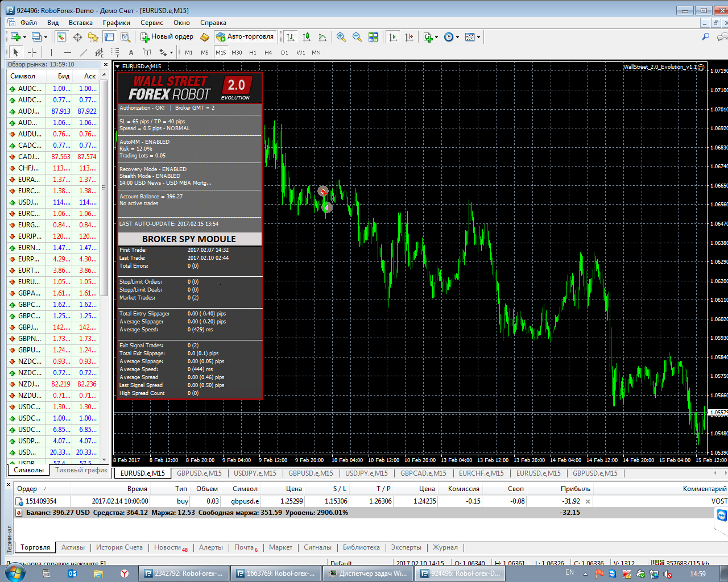Select the horizontal line drawing tool
The height and width of the screenshot is (582, 728).
pos(67,52)
